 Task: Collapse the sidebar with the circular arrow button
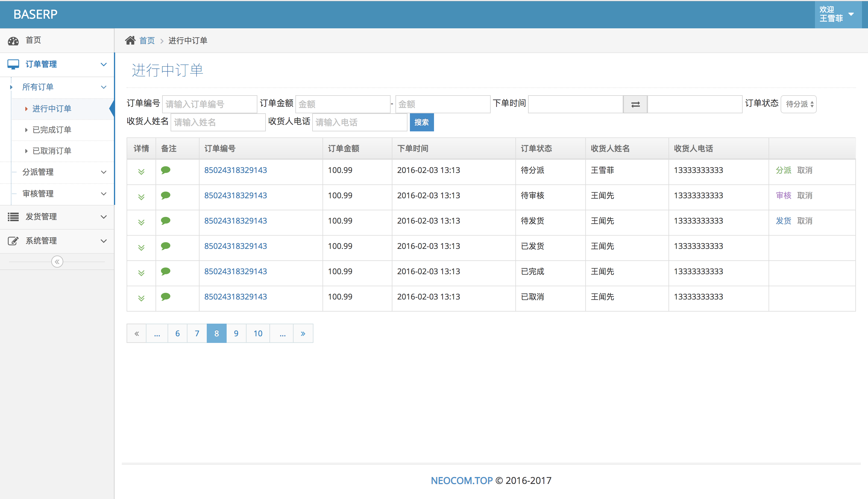57,262
